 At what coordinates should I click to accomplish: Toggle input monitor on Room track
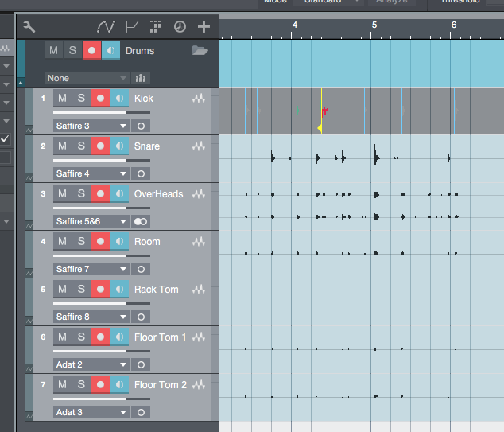[x=119, y=242]
